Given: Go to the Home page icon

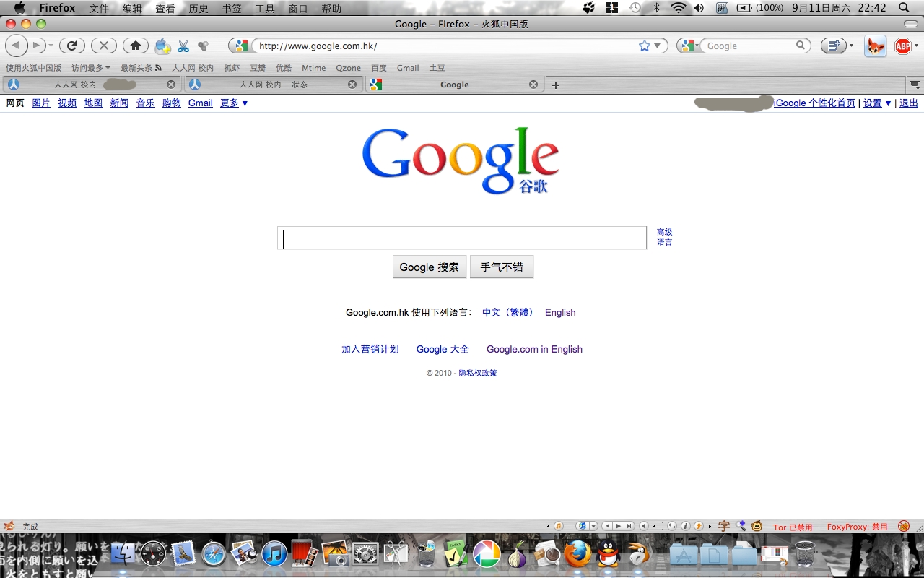Looking at the screenshot, I should (x=135, y=46).
